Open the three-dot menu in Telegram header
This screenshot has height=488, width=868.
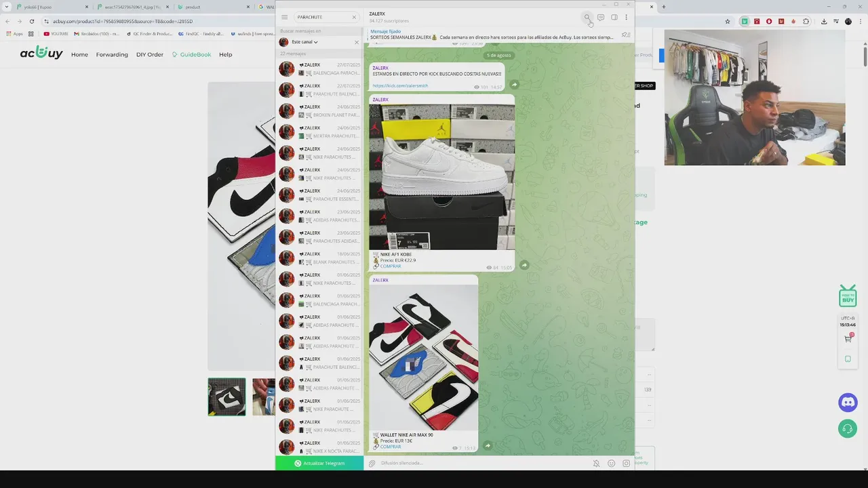pyautogui.click(x=626, y=17)
